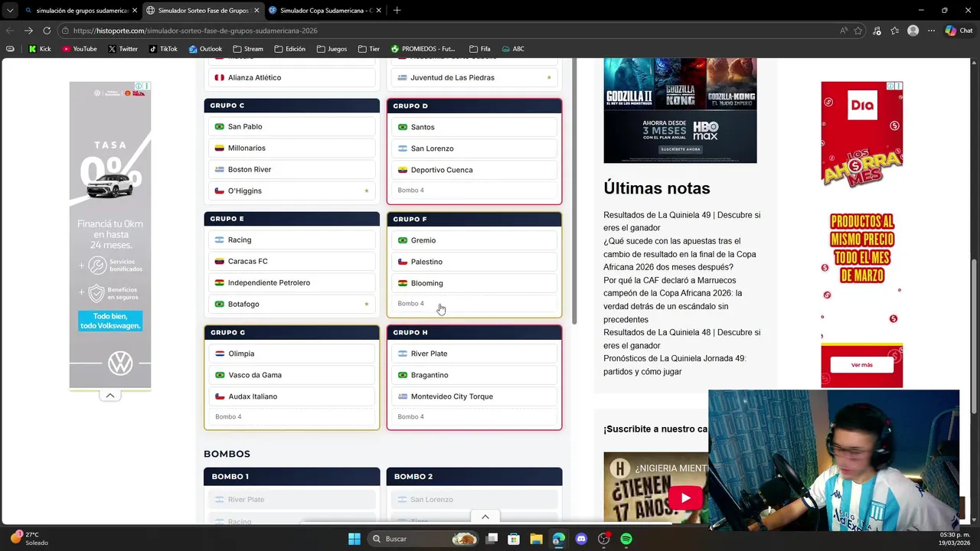Click the HBO Max Godzilla ad banner
Screen dimensions: 980x551
pos(680,110)
